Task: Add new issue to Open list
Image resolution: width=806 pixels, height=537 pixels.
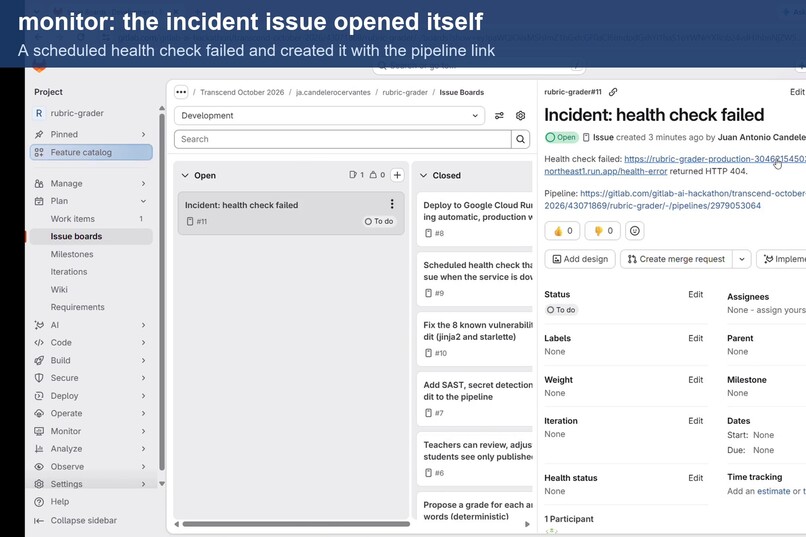Action: (397, 175)
